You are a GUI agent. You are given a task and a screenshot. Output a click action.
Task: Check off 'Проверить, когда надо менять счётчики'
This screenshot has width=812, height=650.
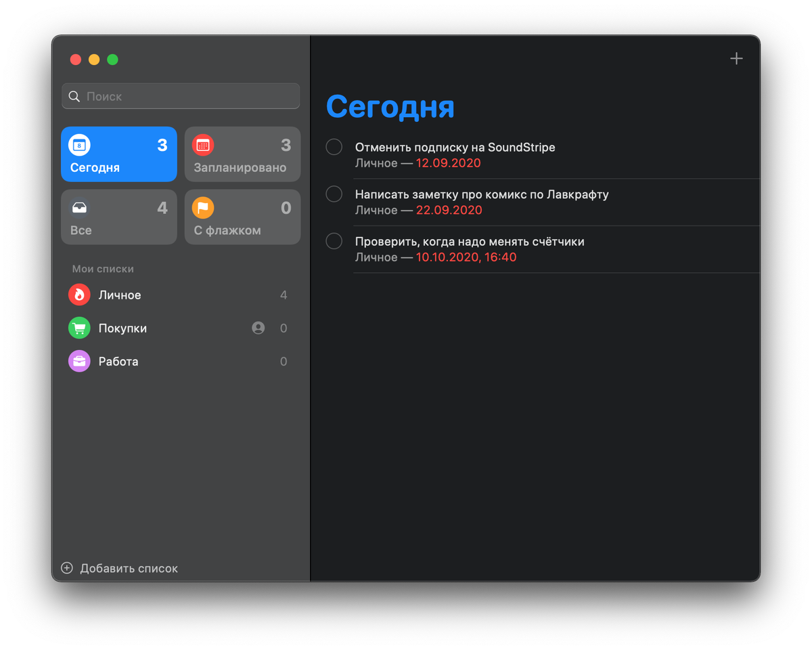click(x=334, y=241)
